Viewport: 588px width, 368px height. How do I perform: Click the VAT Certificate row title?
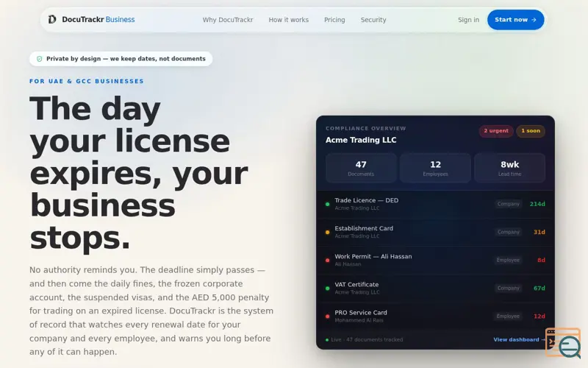tap(356, 285)
